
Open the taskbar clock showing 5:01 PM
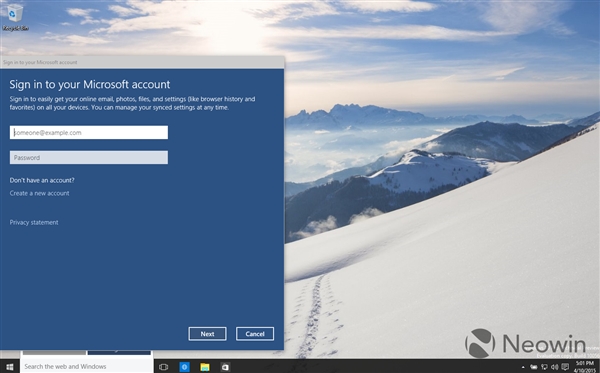click(x=585, y=366)
